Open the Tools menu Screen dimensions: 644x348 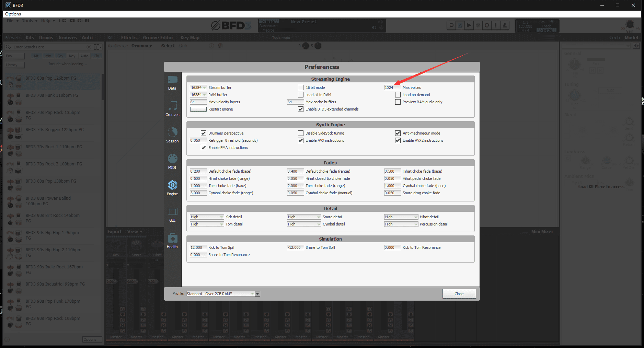(30, 21)
